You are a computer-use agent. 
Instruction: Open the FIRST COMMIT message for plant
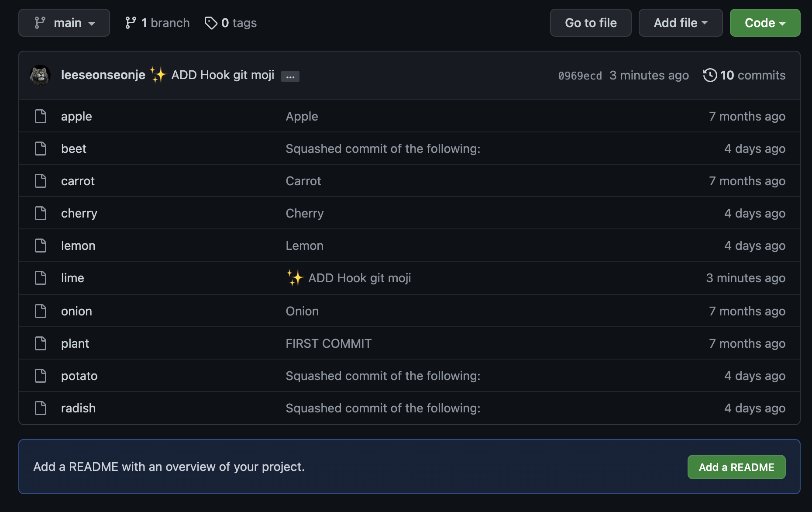click(328, 343)
